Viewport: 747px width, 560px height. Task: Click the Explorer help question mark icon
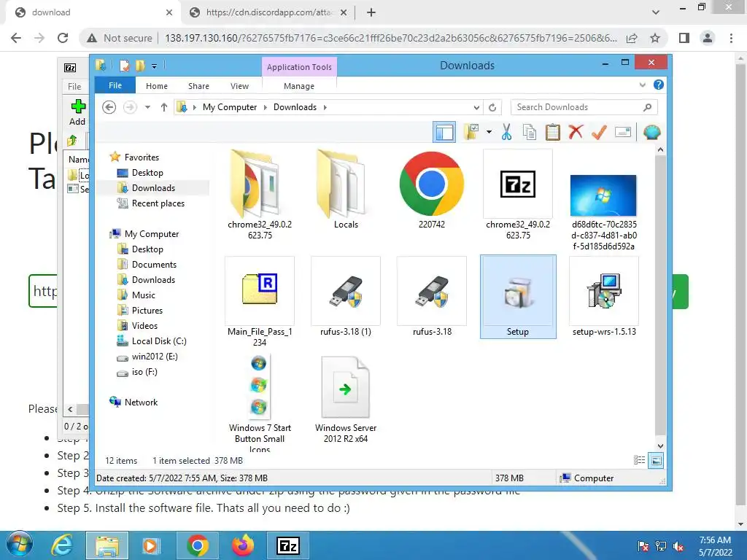pos(659,85)
